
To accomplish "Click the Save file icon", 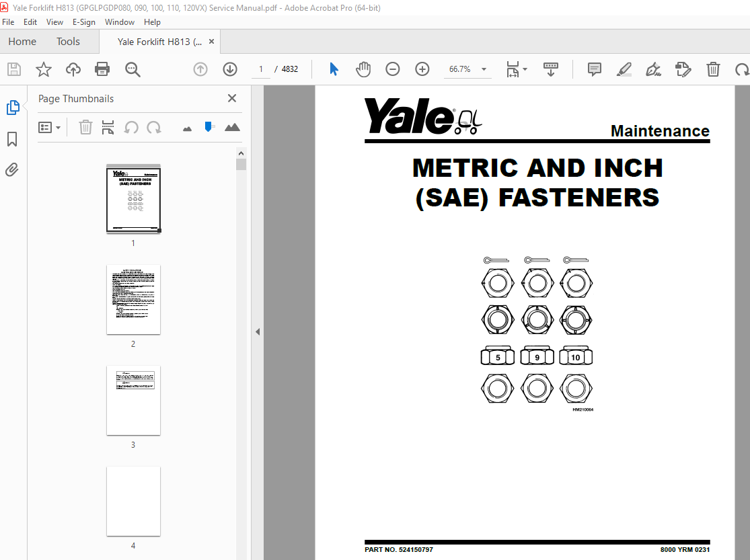I will coord(14,69).
